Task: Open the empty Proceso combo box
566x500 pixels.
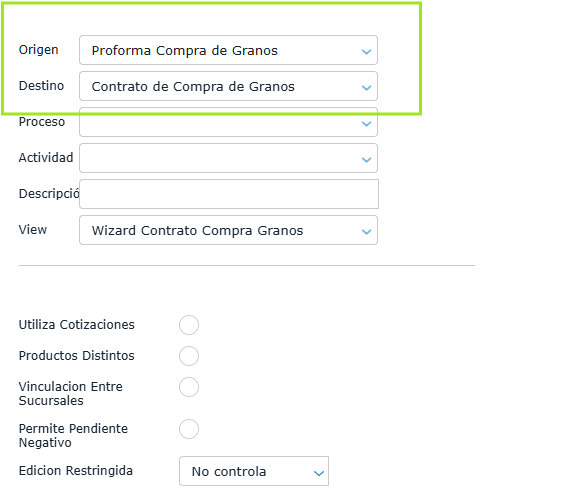Action: pyautogui.click(x=228, y=122)
